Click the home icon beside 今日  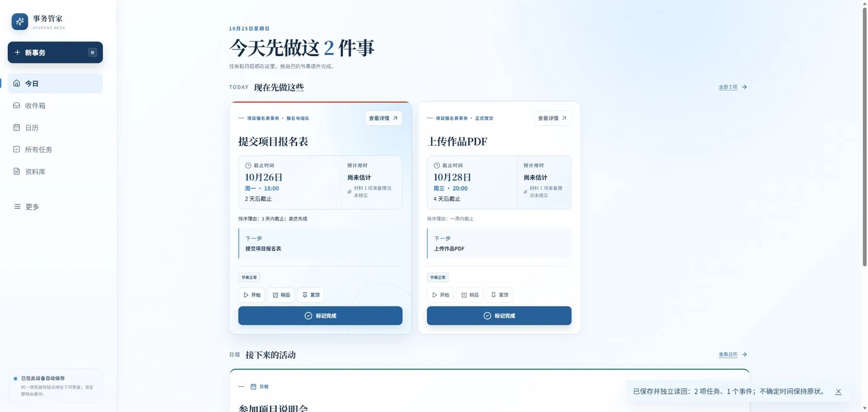tap(17, 83)
